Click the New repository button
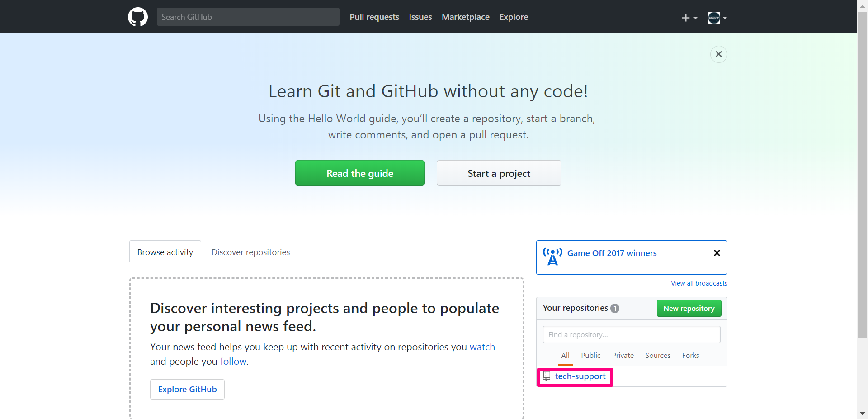The image size is (868, 419). point(689,309)
